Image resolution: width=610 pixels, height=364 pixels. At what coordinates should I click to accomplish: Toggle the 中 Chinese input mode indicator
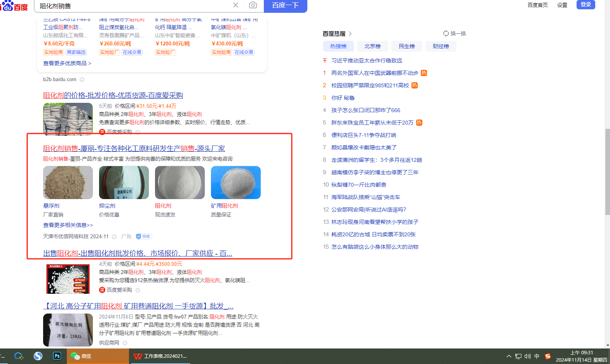[x=537, y=356]
